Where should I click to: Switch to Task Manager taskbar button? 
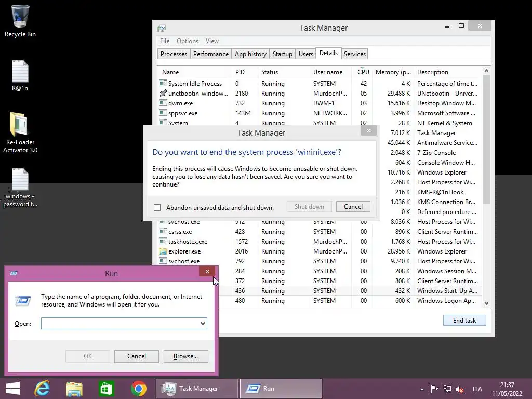point(197,389)
